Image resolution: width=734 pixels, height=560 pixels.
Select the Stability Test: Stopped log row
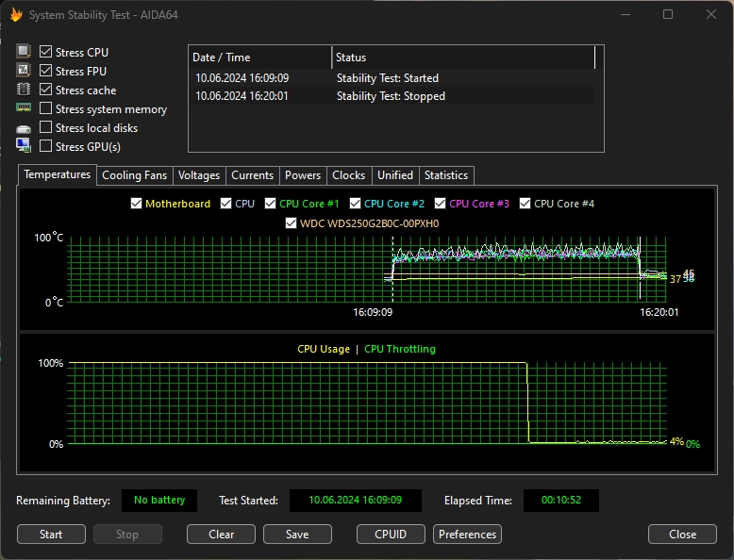click(392, 96)
